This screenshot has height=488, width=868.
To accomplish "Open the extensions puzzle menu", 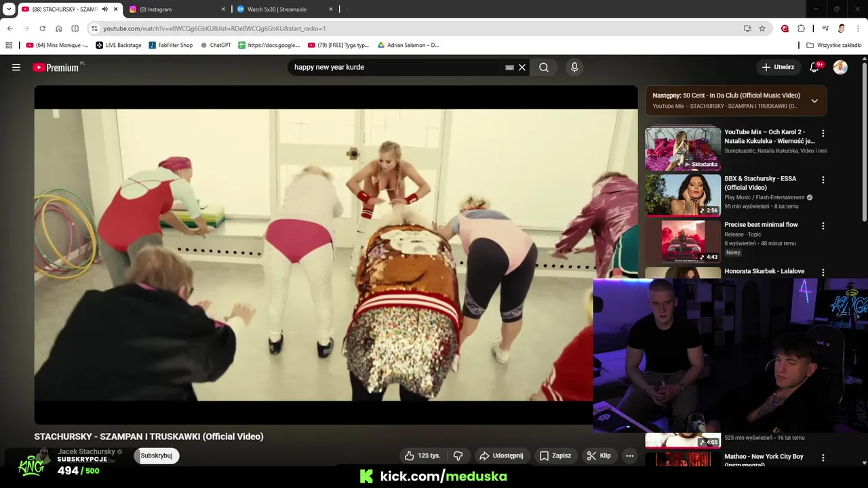I will pos(801,28).
